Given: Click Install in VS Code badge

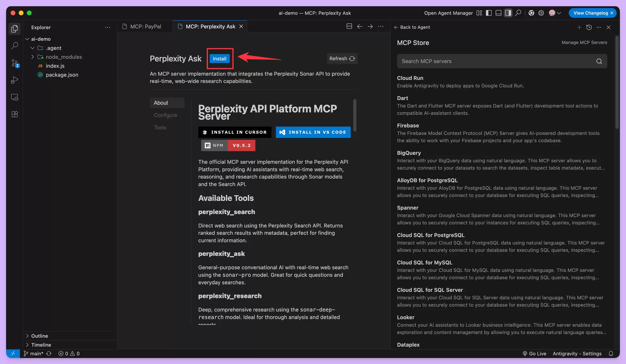Looking at the screenshot, I should 313,132.
